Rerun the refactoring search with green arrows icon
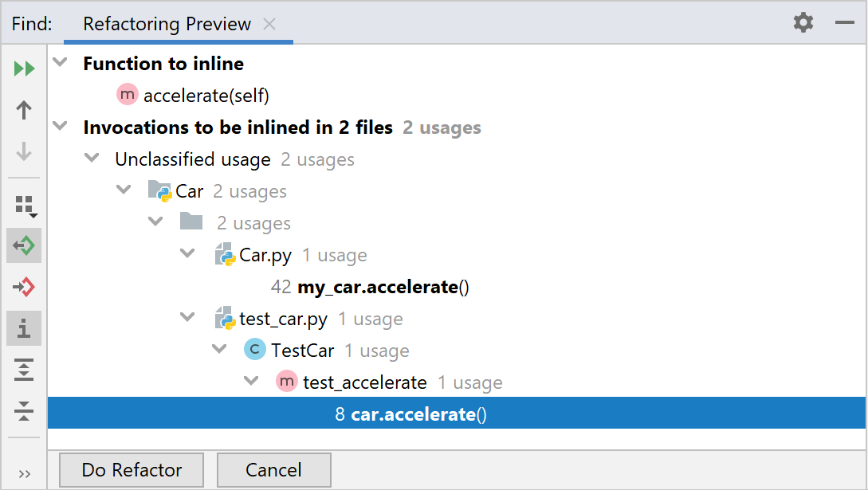This screenshot has height=490, width=868. [x=24, y=68]
